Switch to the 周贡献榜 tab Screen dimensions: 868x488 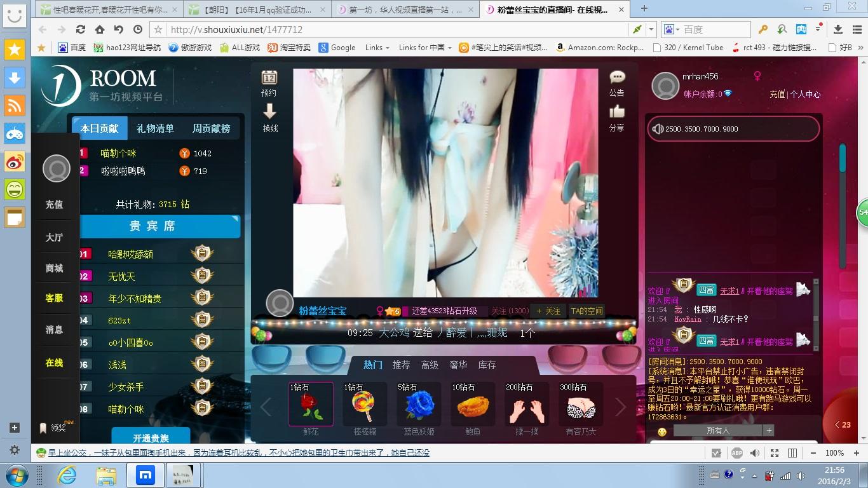[x=211, y=128]
